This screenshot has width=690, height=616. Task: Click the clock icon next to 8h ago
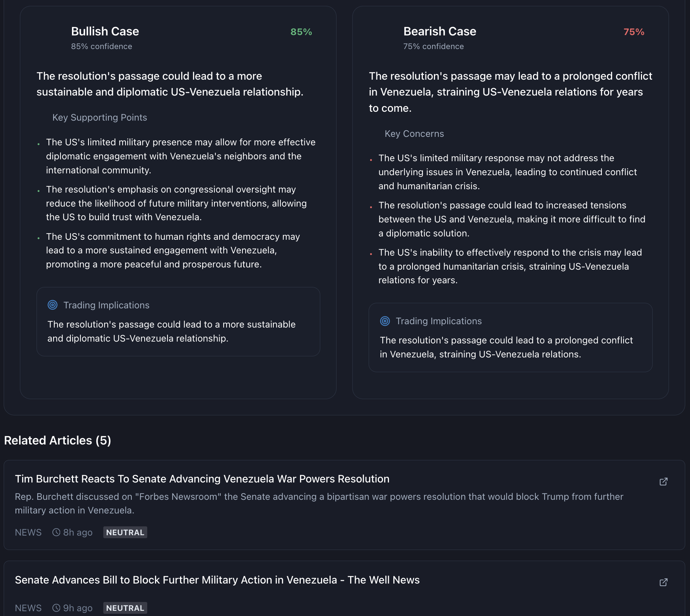tap(56, 532)
